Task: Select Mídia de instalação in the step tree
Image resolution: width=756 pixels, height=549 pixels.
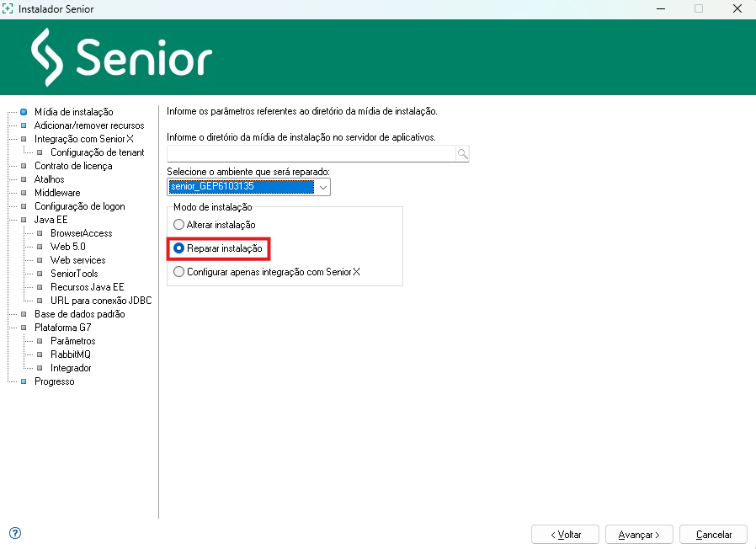Action: [74, 112]
